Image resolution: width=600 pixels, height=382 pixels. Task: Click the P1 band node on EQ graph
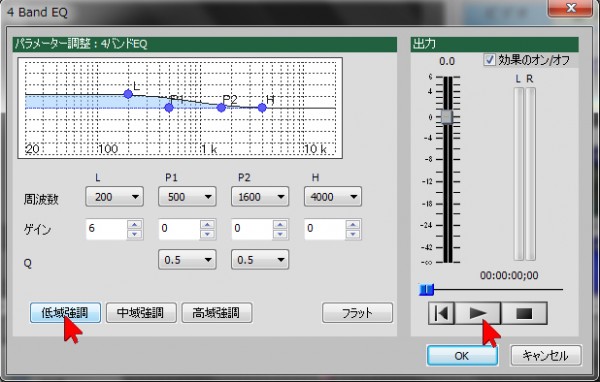point(169,108)
